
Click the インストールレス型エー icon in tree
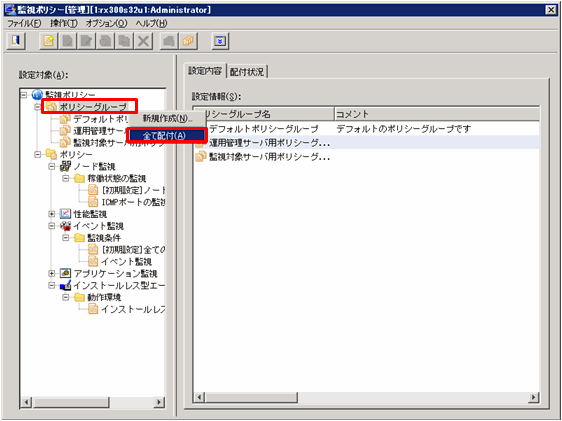[x=66, y=285]
